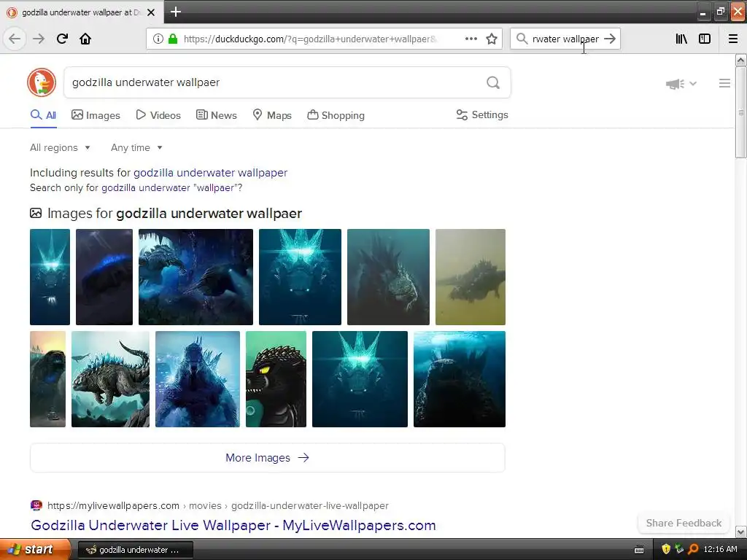Screen dimensions: 747x560
Task: Switch to the Maps tab
Action: [x=272, y=115]
